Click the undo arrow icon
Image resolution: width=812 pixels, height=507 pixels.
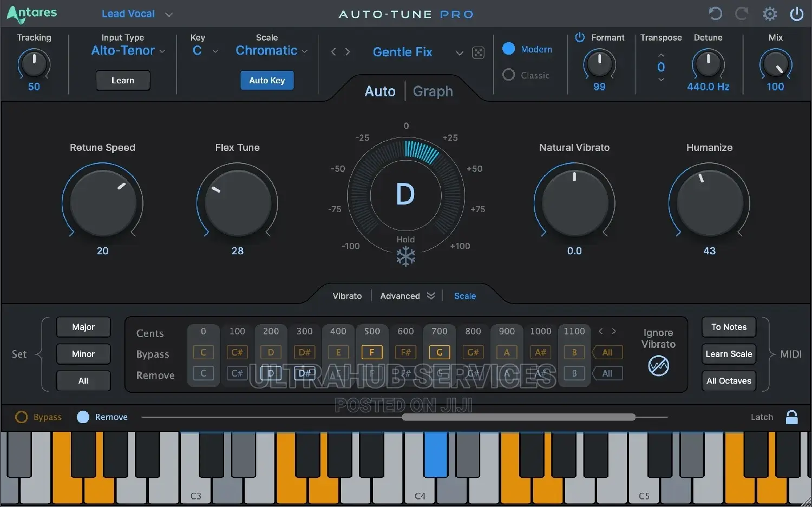coord(715,14)
